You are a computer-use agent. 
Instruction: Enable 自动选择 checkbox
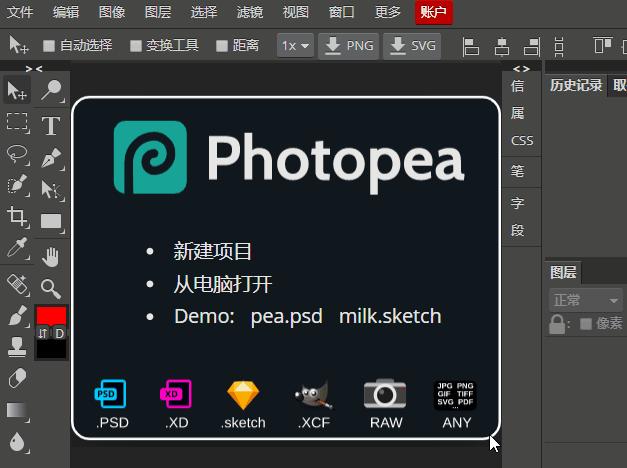click(49, 46)
